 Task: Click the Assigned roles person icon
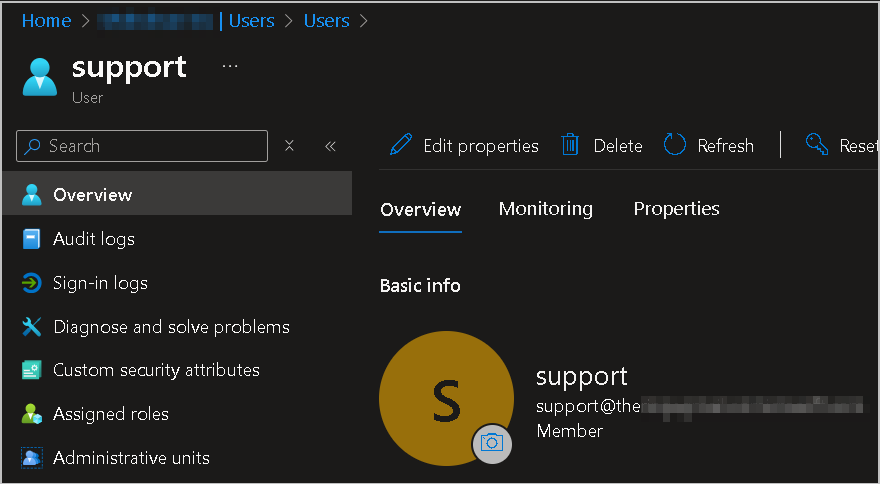[31, 414]
